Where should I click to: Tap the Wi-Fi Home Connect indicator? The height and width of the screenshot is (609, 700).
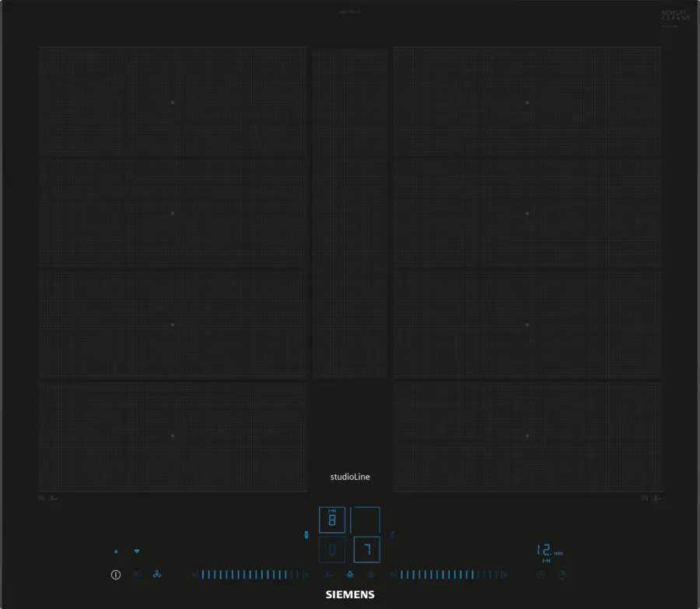137,551
